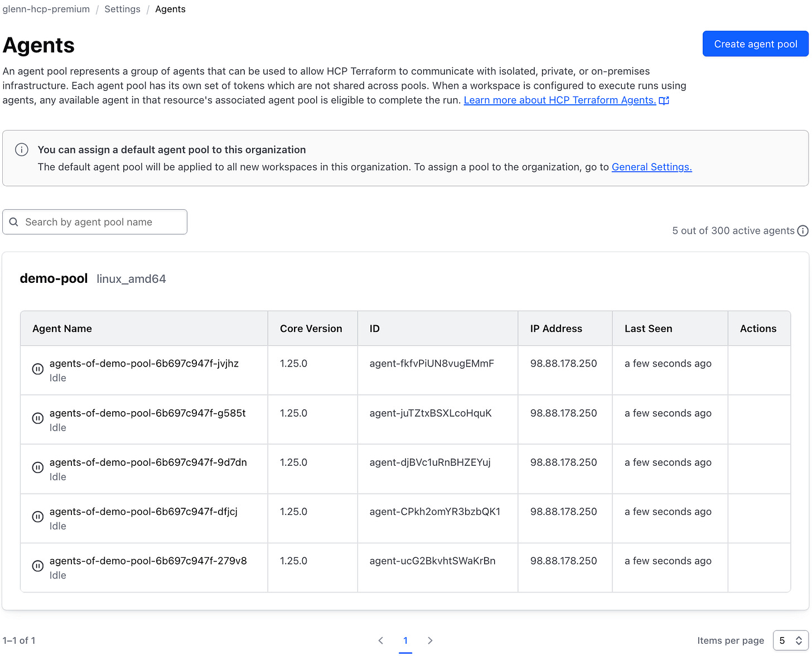Open the demo-pool heading
Screen dimensions: 812x656
click(x=54, y=278)
